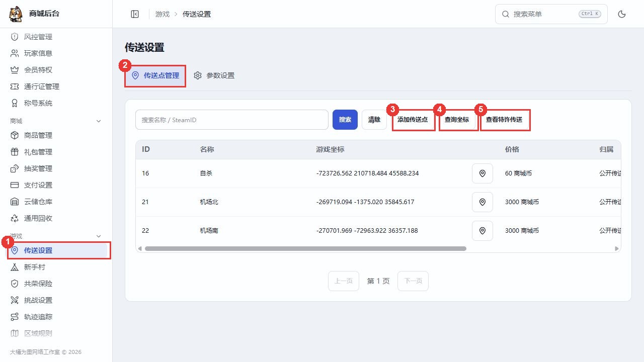Viewport: 644px width, 362px height.
Task: Click location pin button in 机场北 row
Action: 482,202
